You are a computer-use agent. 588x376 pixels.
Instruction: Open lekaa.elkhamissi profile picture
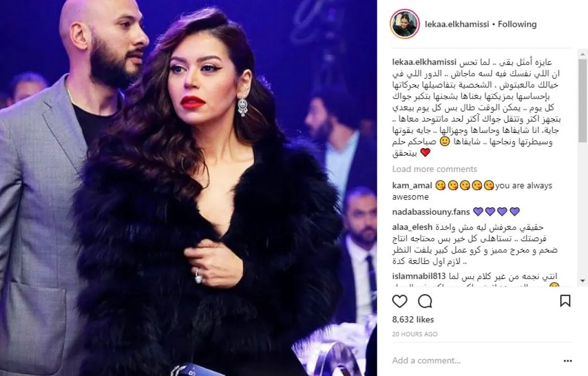coord(405,24)
